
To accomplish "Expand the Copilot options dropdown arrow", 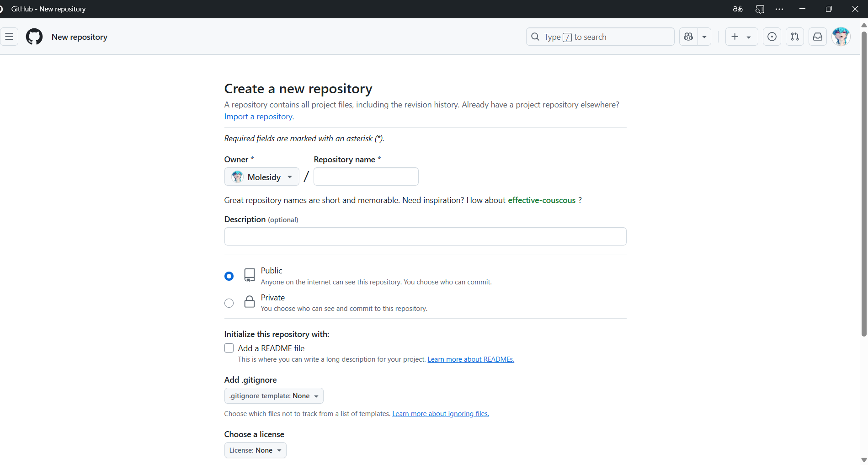I will click(704, 37).
